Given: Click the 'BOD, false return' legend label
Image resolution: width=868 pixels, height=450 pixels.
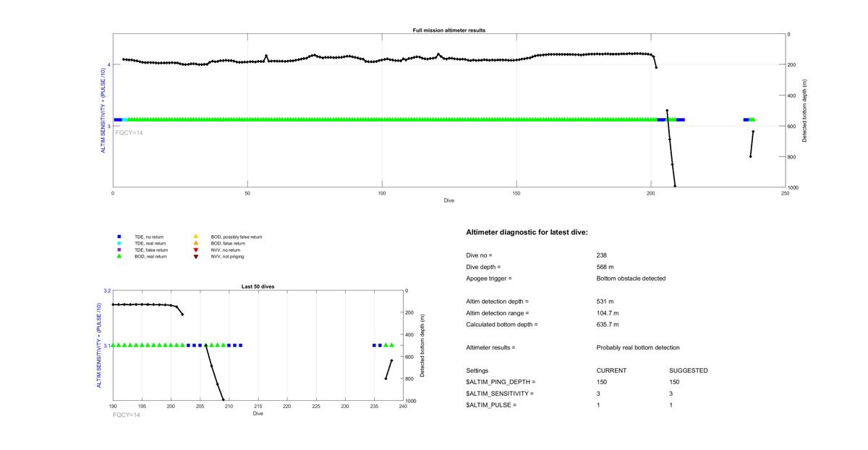Looking at the screenshot, I should tap(228, 243).
